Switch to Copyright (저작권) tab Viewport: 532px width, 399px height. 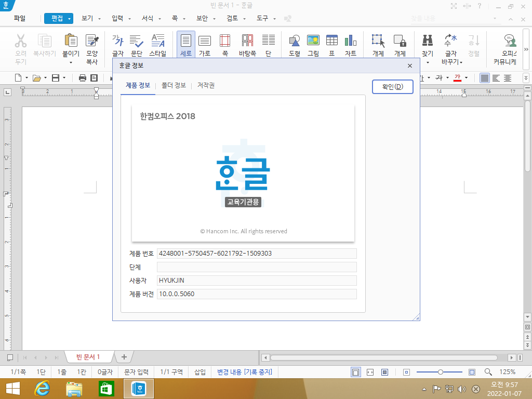click(x=206, y=85)
